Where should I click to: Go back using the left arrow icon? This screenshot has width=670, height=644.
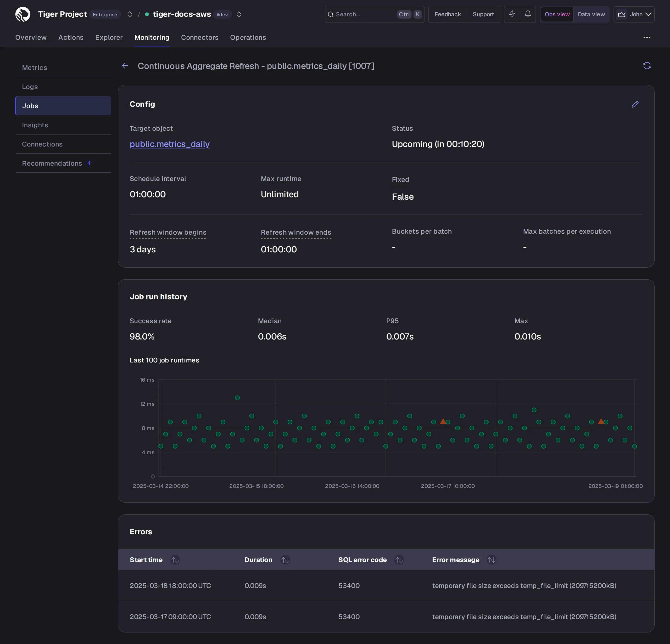pyautogui.click(x=125, y=66)
